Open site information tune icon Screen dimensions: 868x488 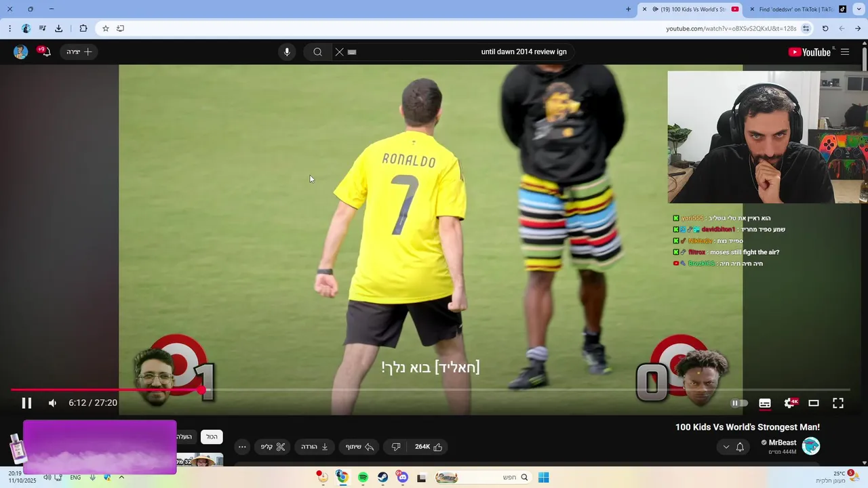(806, 28)
